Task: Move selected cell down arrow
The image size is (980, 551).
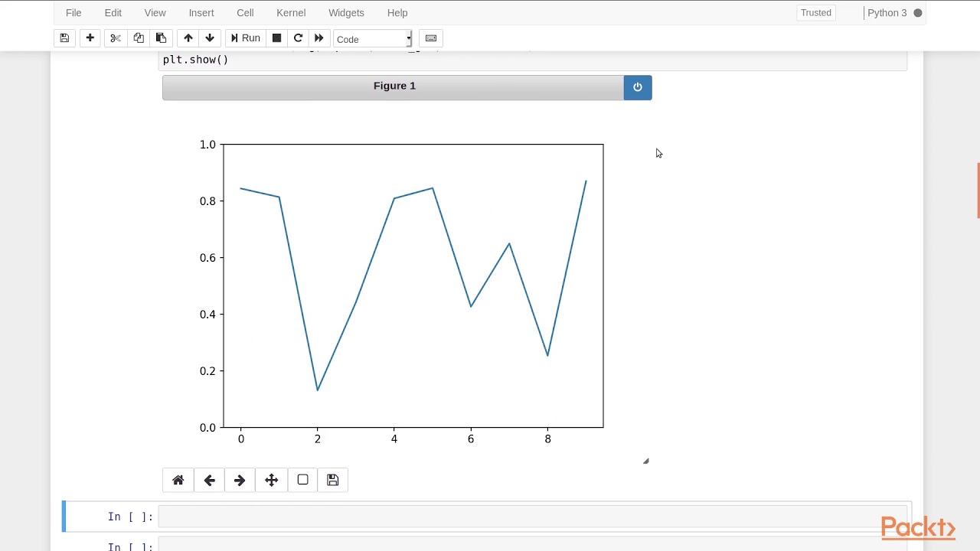Action: (210, 38)
